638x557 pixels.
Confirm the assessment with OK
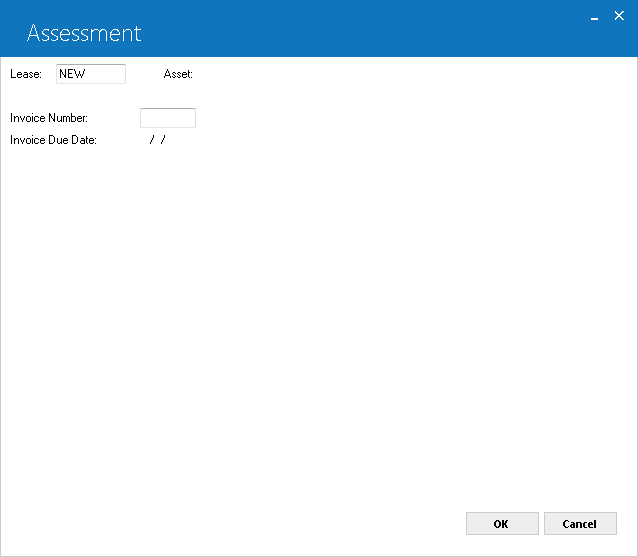[502, 524]
